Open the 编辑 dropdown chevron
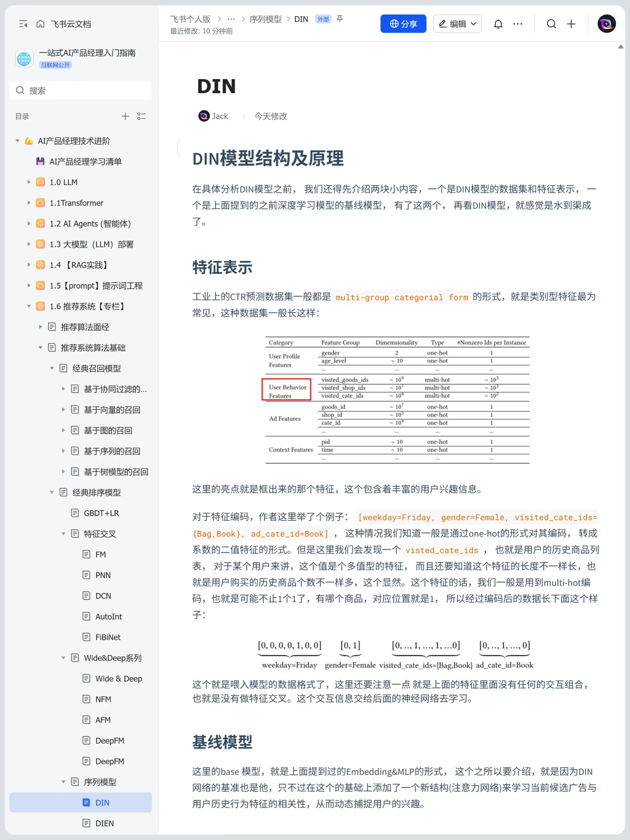The width and height of the screenshot is (630, 840). click(474, 24)
